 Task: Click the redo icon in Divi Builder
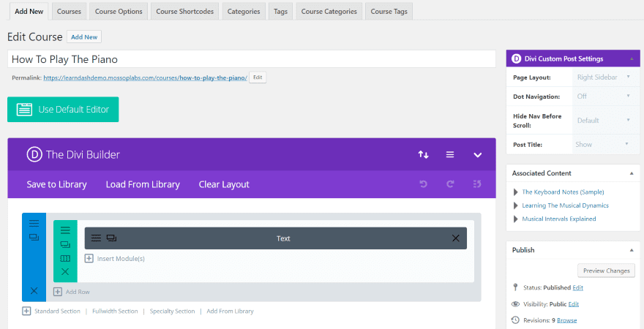click(450, 184)
